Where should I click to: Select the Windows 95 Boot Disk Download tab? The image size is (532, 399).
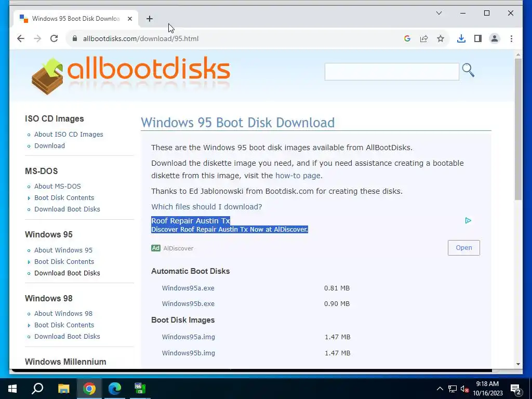point(76,19)
